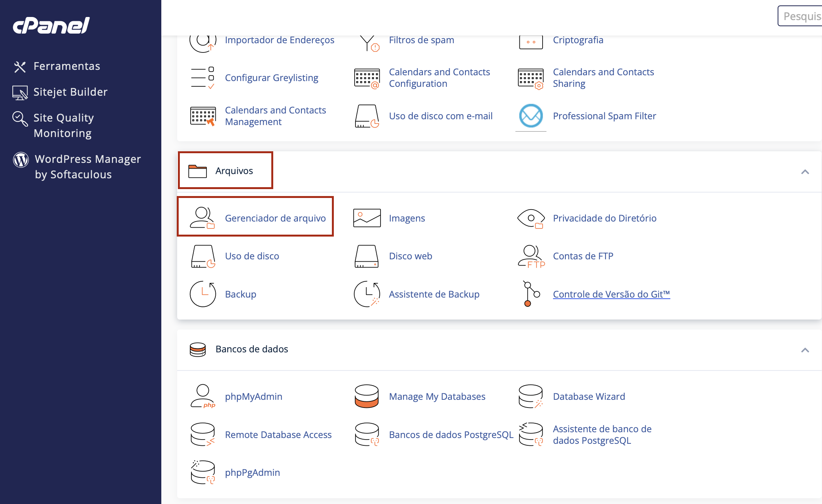This screenshot has height=504, width=822.
Task: Click the phpMyAdmin icon
Action: click(203, 396)
